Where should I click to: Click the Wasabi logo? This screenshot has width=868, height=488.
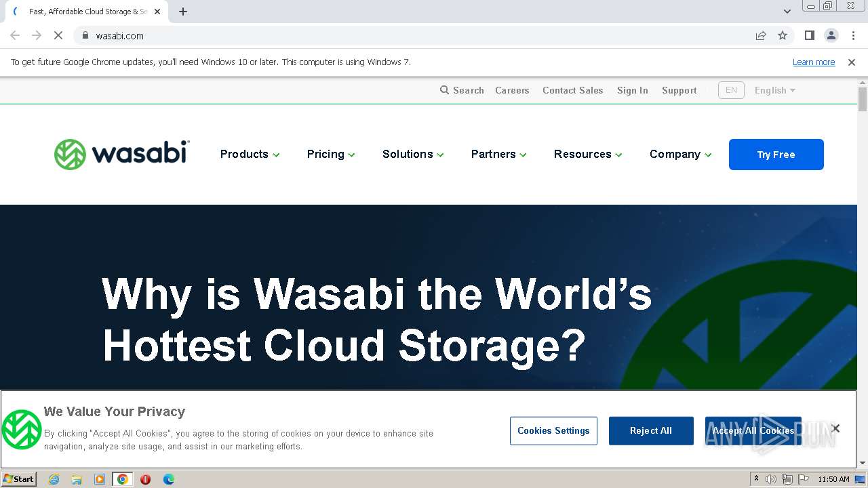click(x=122, y=154)
